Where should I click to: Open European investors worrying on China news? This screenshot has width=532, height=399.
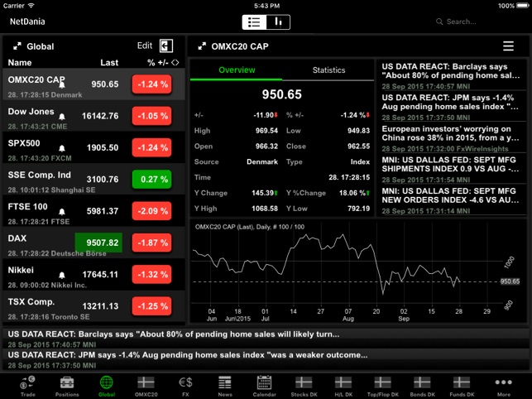pos(451,138)
